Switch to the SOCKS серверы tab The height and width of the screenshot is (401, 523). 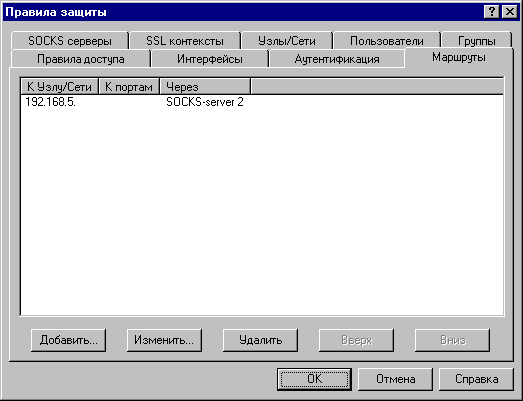pyautogui.click(x=70, y=41)
